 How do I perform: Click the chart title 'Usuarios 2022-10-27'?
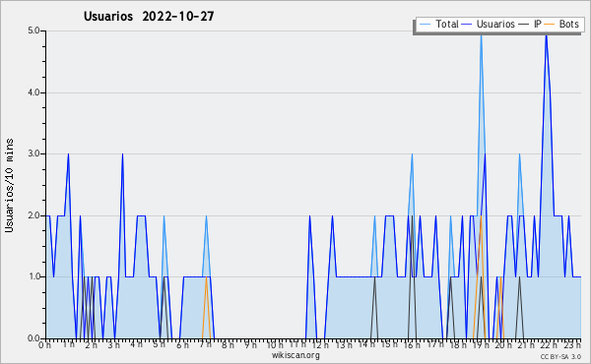(149, 17)
